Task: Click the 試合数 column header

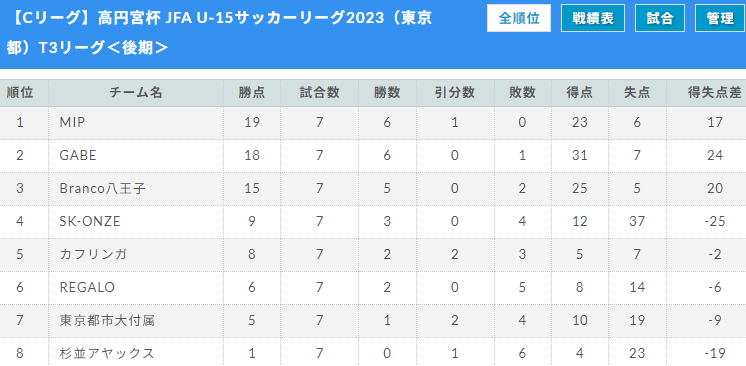Action: (x=319, y=93)
